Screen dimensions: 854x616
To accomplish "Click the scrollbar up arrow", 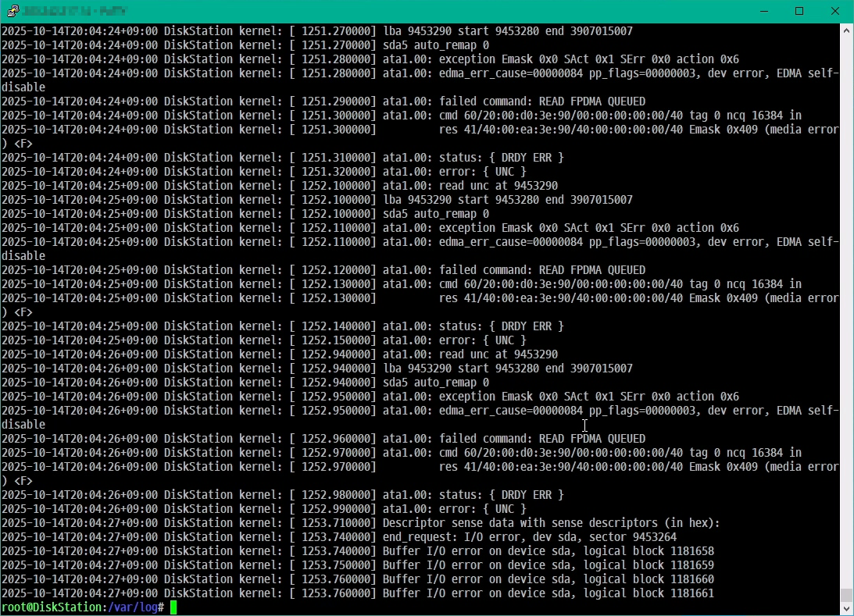I will [x=846, y=30].
